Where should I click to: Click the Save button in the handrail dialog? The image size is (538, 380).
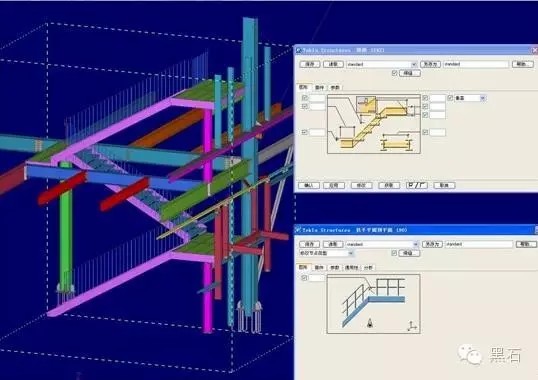(x=309, y=244)
